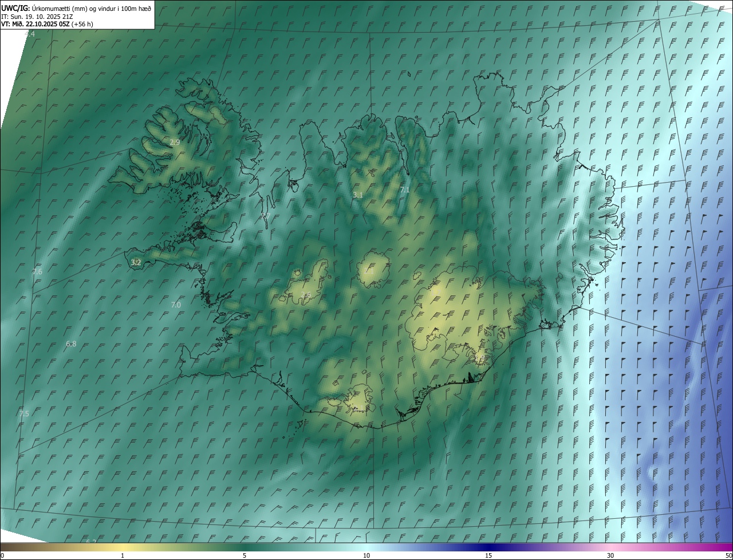Click the 3.1 value in north Iceland
Viewport: 733px width, 560px height.
[x=358, y=195]
